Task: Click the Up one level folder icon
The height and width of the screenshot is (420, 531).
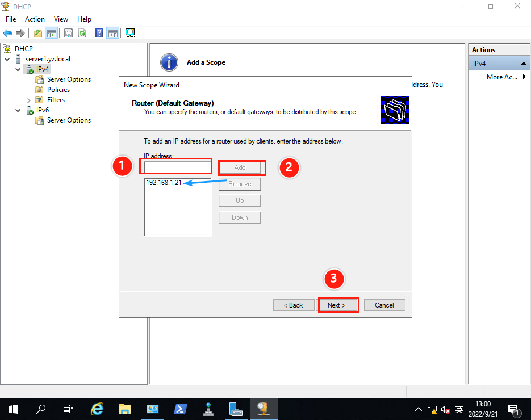Action: click(x=38, y=33)
